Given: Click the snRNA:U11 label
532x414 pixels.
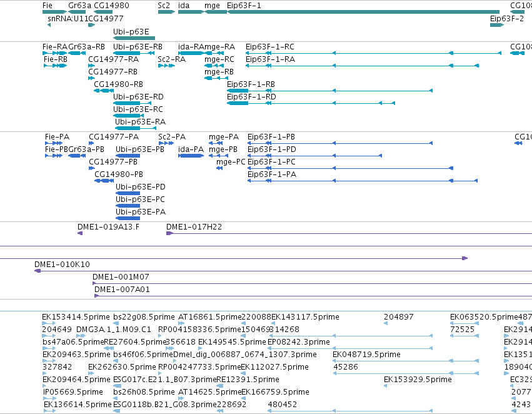Looking at the screenshot, I should (x=68, y=18).
